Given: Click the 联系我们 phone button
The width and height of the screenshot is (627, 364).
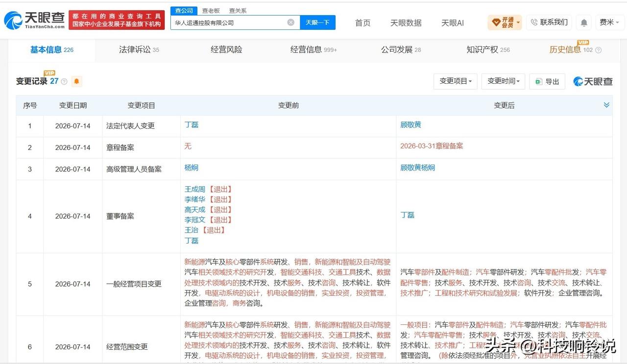Looking at the screenshot, I should point(549,22).
